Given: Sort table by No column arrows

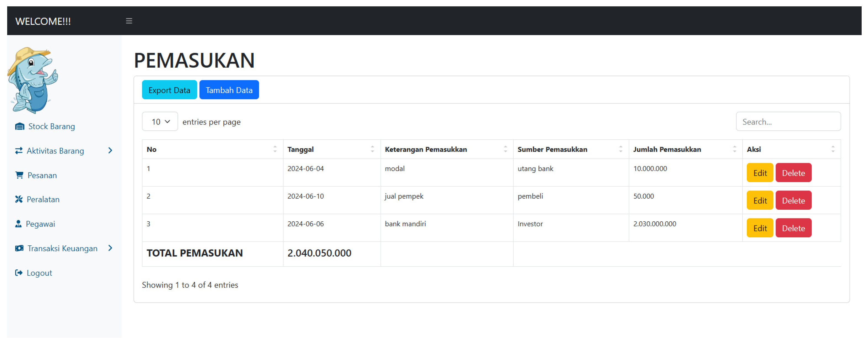Looking at the screenshot, I should (275, 149).
